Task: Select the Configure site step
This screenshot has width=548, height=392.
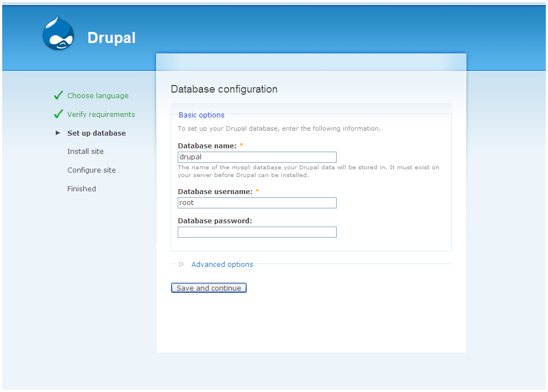Action: [x=92, y=170]
